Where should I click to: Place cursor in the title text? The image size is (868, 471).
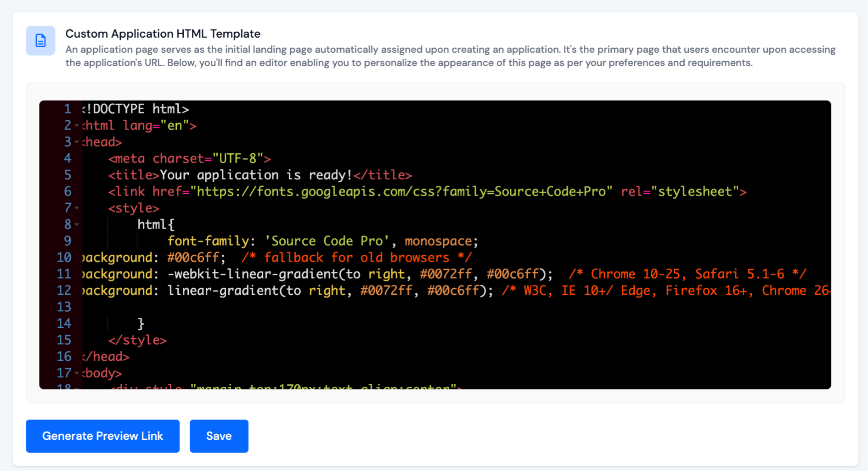pyautogui.click(x=255, y=175)
